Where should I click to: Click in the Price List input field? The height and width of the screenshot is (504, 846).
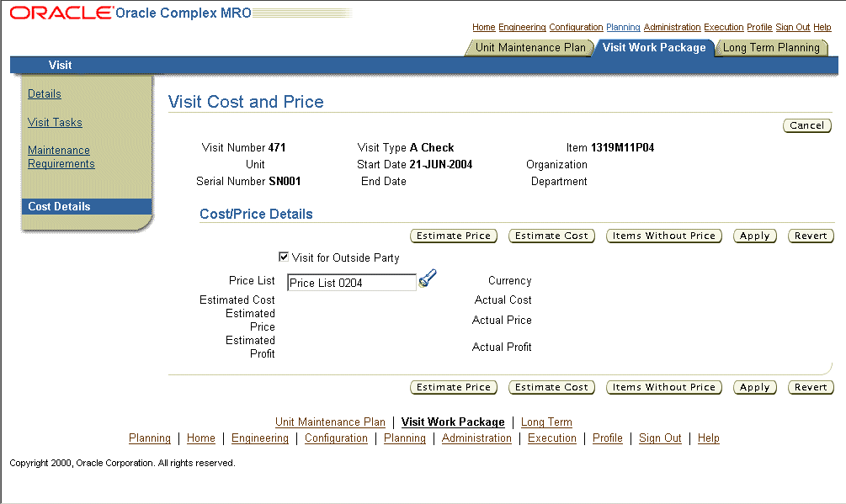(352, 283)
